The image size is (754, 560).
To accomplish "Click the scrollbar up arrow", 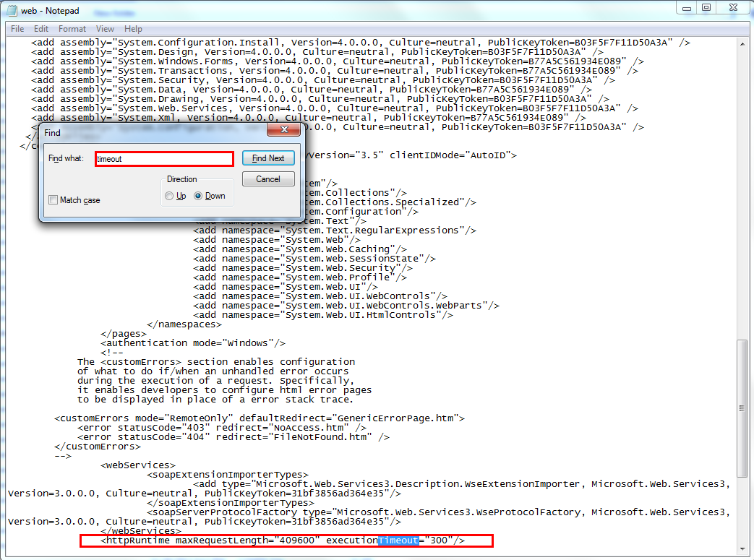I will [742, 41].
